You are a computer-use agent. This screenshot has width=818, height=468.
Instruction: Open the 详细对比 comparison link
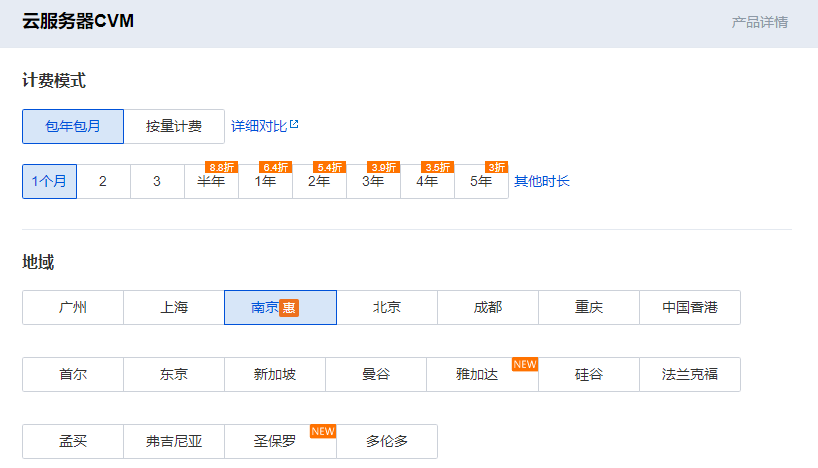pyautogui.click(x=259, y=126)
